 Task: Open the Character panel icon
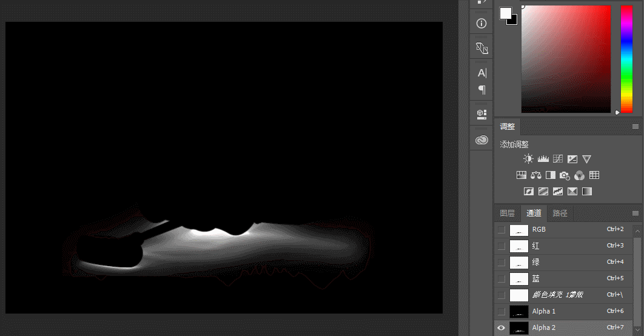(x=481, y=73)
